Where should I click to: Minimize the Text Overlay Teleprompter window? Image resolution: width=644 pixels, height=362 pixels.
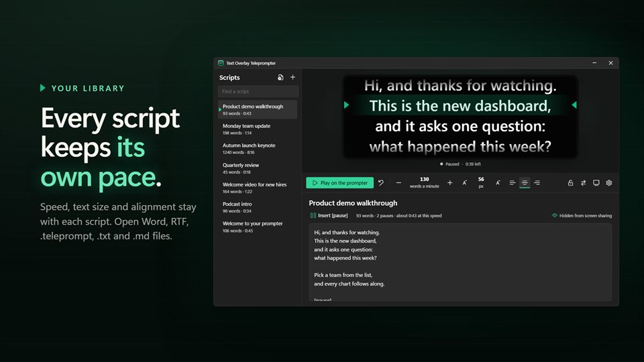pos(594,63)
